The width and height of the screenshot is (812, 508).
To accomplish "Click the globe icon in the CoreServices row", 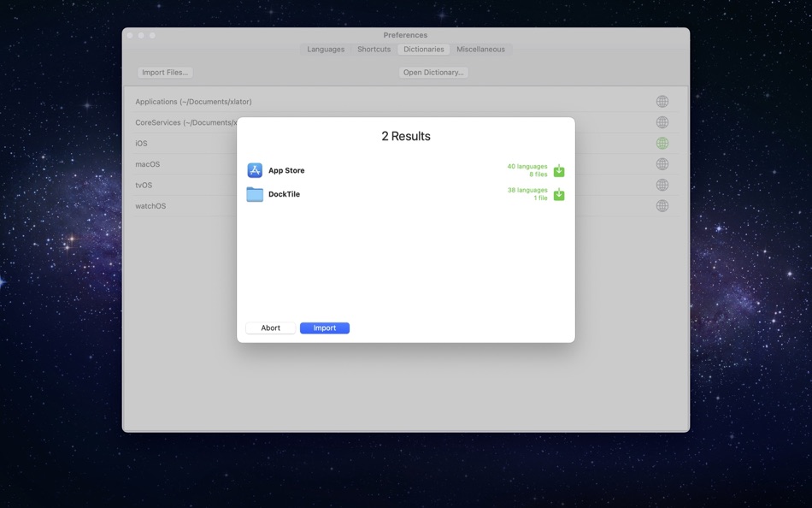I will tap(662, 122).
